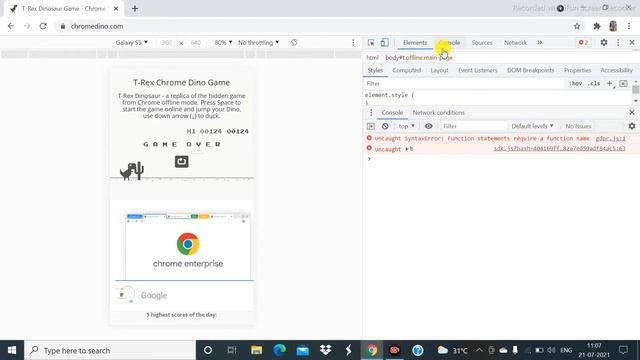Open the Sources tab
Screen dimensions: 640x360
coord(482,42)
